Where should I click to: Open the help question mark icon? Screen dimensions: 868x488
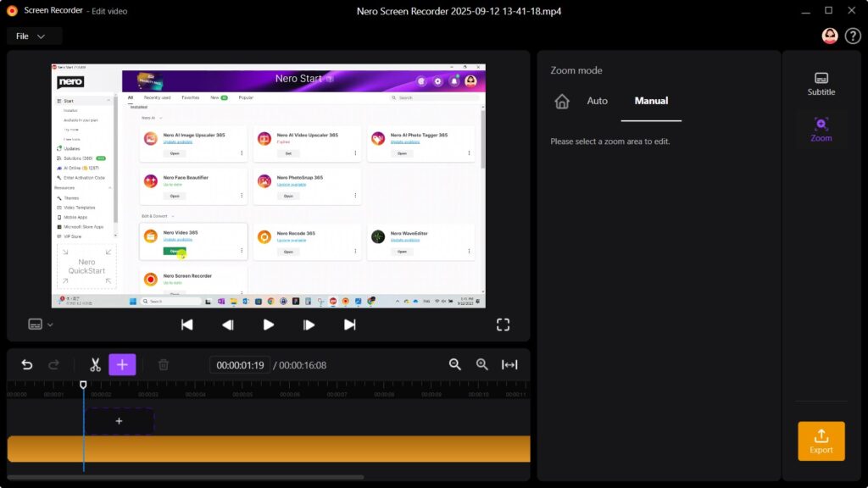pos(853,36)
